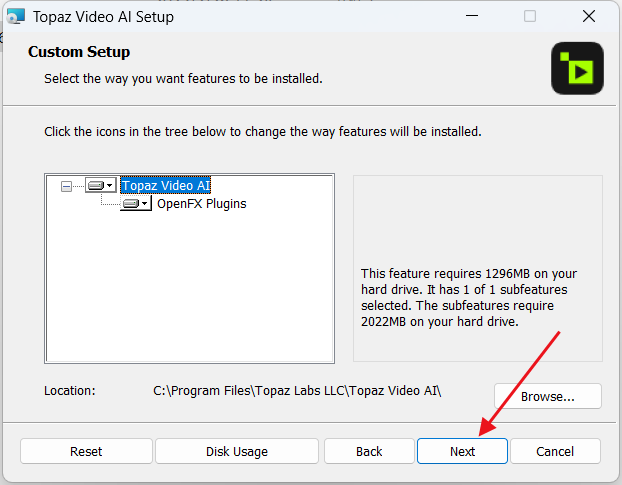Click the hard drive icon beside Topaz Video AI

(96, 185)
